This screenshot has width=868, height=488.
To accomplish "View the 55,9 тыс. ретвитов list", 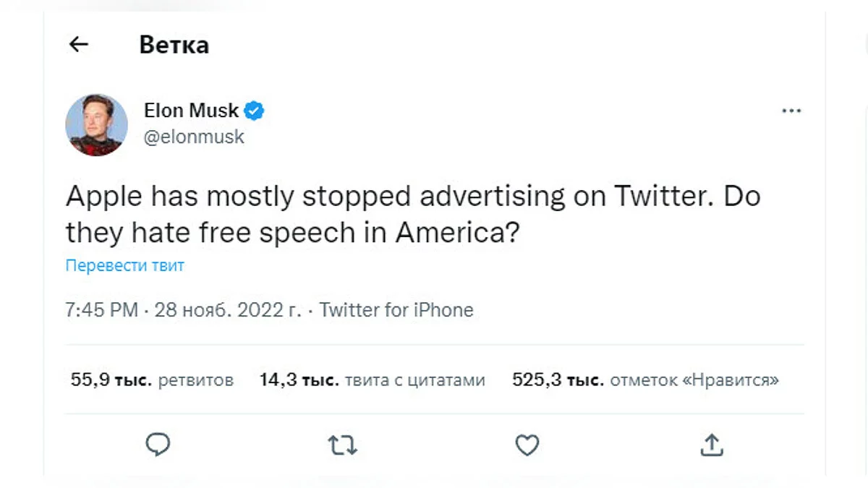I will tap(152, 380).
